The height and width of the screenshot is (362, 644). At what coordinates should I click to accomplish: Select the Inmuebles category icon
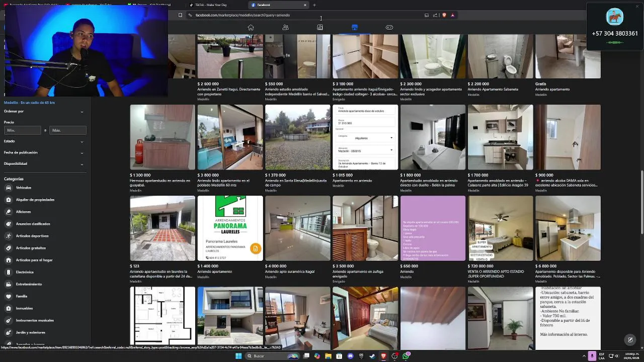coord(9,308)
